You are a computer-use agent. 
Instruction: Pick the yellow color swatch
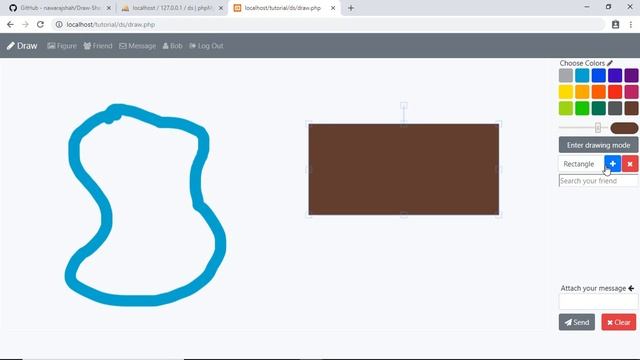click(x=566, y=92)
